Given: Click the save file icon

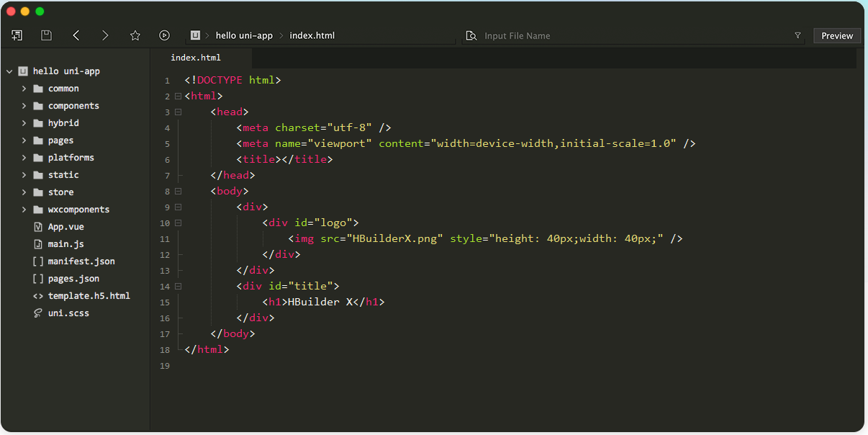Looking at the screenshot, I should click(46, 35).
